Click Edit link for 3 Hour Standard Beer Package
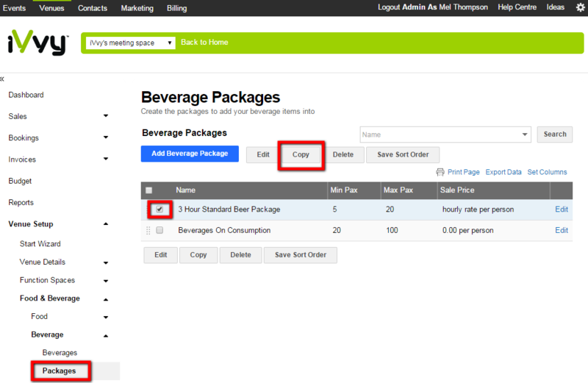 coord(562,210)
